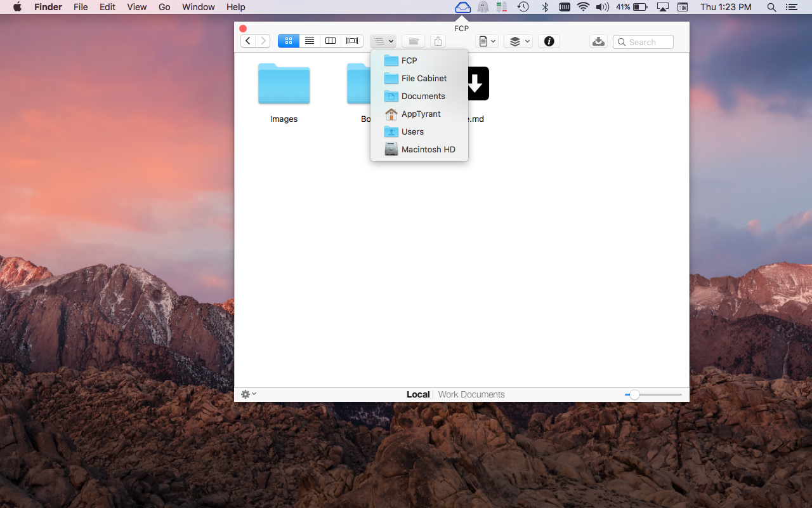
Task: Open the Apple menu
Action: 17,7
